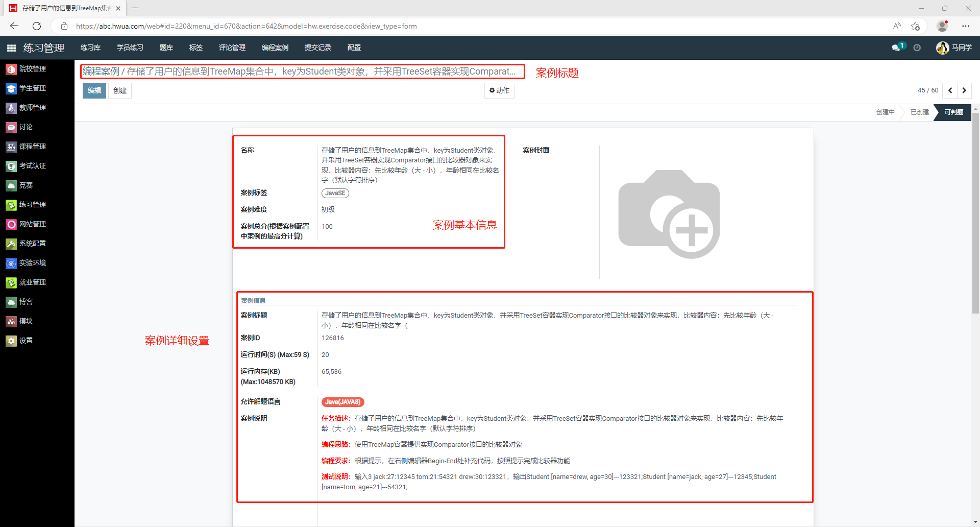Click the 创建 button

(x=120, y=90)
